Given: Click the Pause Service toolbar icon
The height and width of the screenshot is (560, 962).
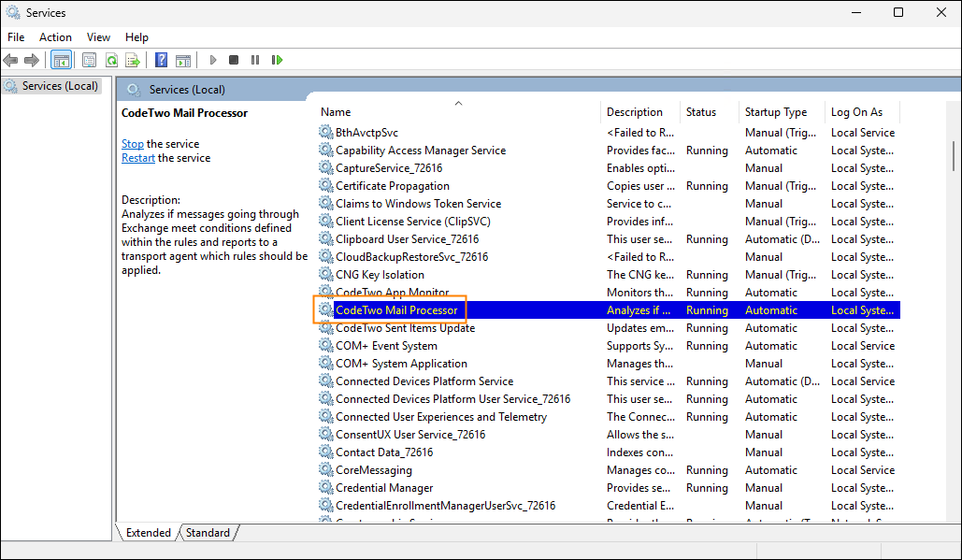Looking at the screenshot, I should pyautogui.click(x=255, y=60).
